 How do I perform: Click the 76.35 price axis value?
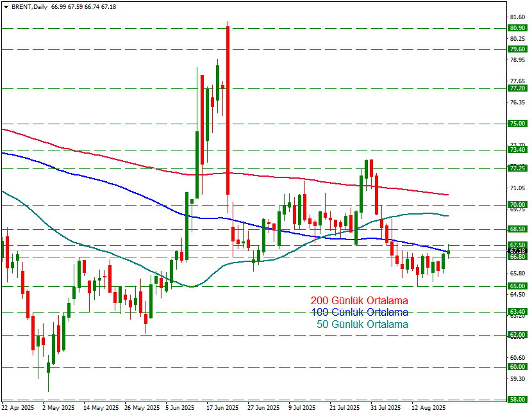pyautogui.click(x=517, y=102)
